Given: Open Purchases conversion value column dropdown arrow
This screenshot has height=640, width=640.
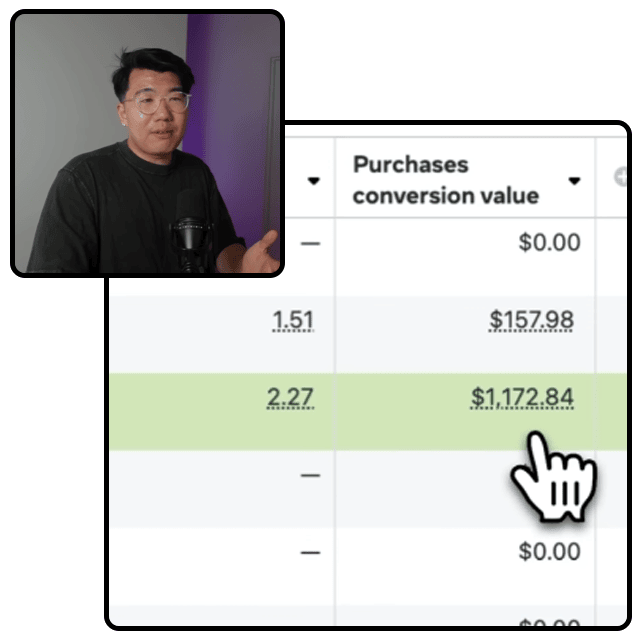Looking at the screenshot, I should pos(574,181).
